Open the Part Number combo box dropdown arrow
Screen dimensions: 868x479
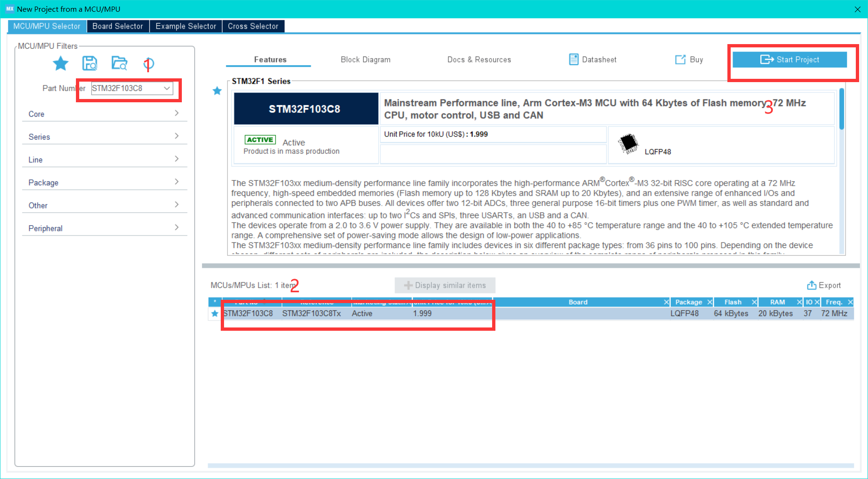pos(167,88)
